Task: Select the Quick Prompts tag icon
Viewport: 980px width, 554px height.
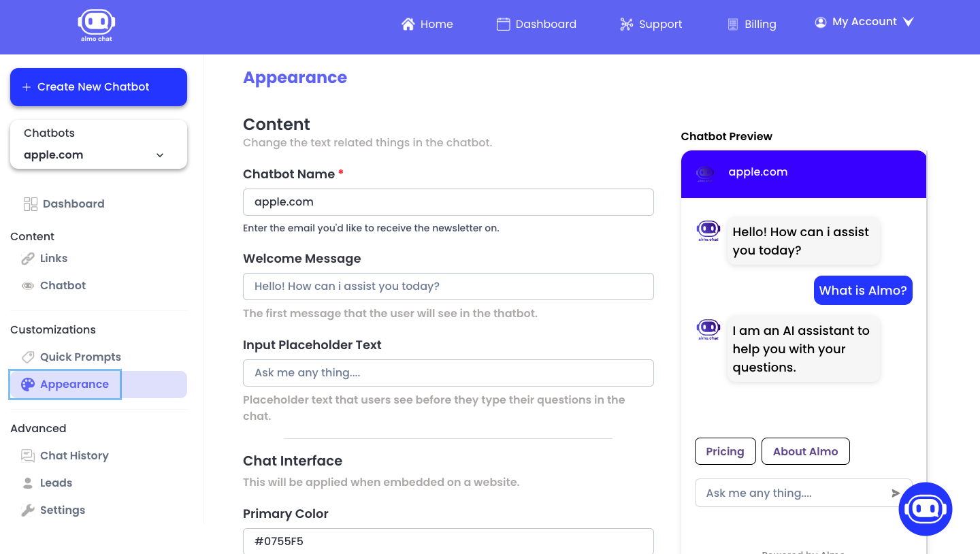Action: [x=28, y=357]
